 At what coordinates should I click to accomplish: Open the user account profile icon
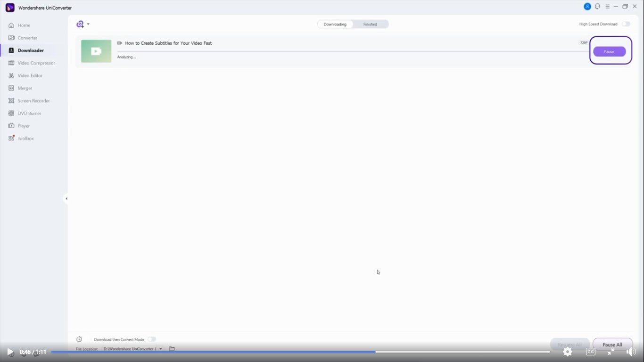pyautogui.click(x=587, y=7)
